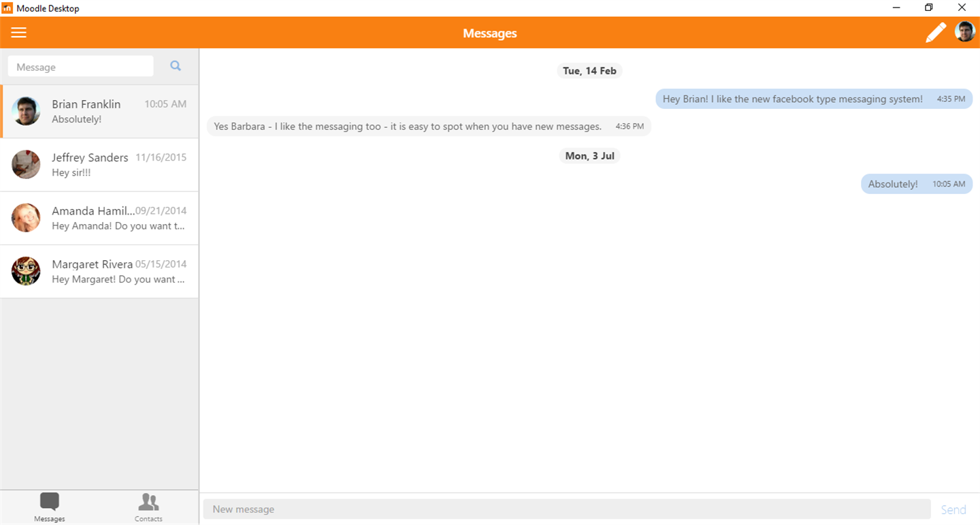Click Margaret Rivera's avatar picture

tap(26, 271)
